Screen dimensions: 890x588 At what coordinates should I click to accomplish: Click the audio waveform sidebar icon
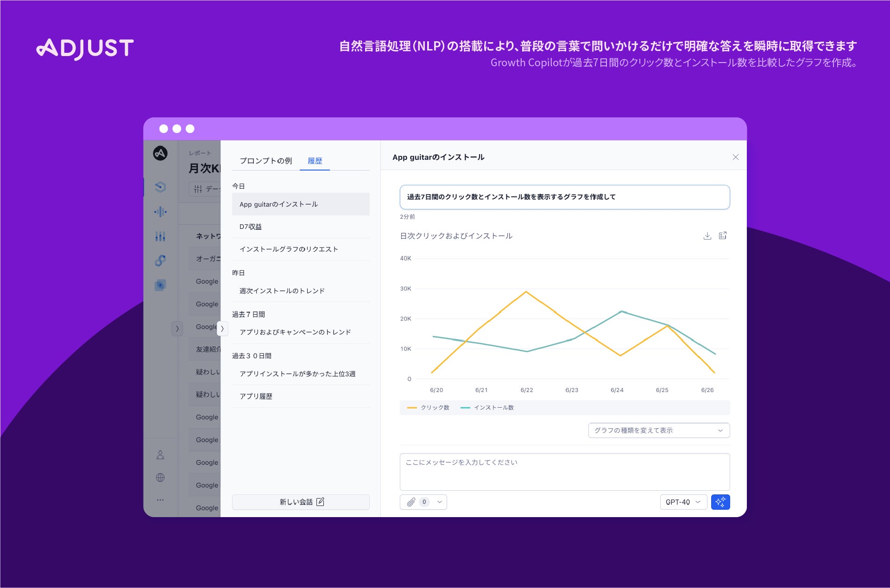160,212
